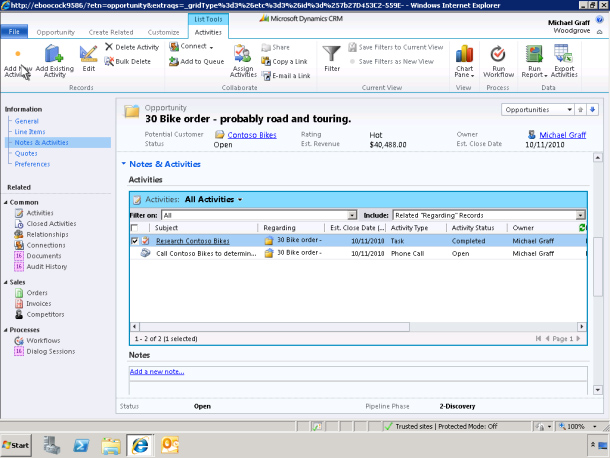Switch to the Customize ribbon tab
Viewport: 610px width, 458px height.
[x=163, y=32]
